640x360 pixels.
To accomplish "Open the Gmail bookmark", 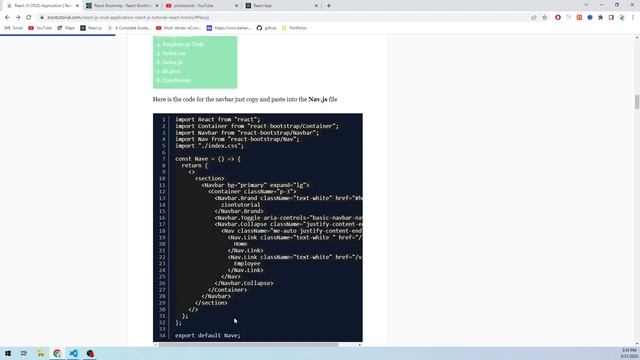I will pos(14,28).
